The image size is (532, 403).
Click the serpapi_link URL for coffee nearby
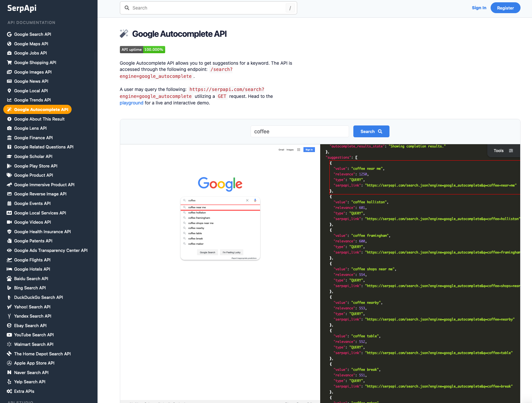(x=440, y=319)
